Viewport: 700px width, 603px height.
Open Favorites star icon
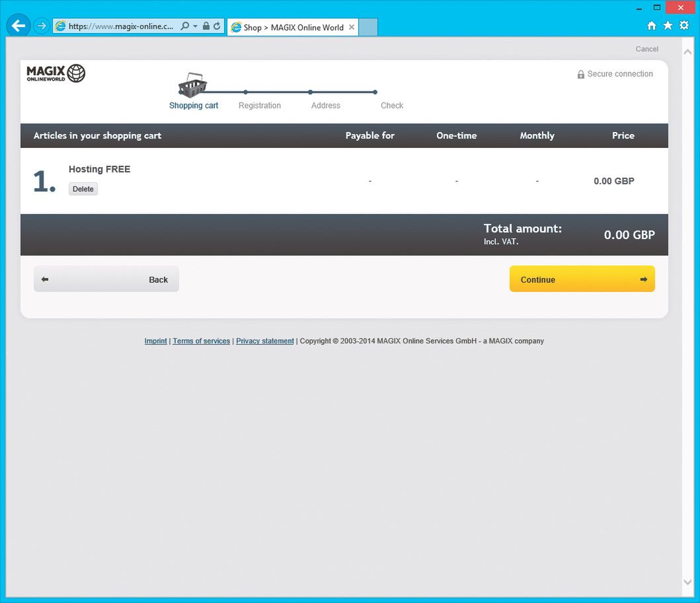coord(668,25)
